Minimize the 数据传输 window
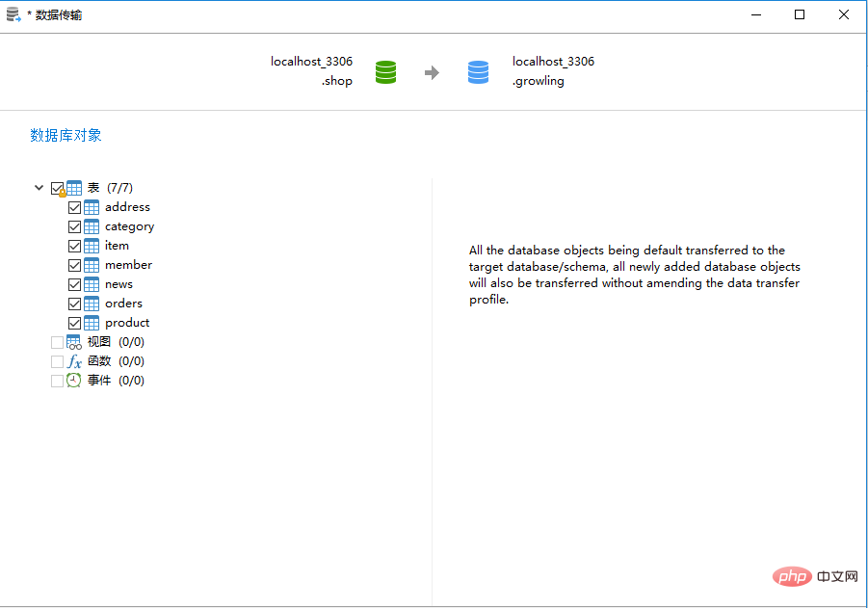 click(x=756, y=15)
